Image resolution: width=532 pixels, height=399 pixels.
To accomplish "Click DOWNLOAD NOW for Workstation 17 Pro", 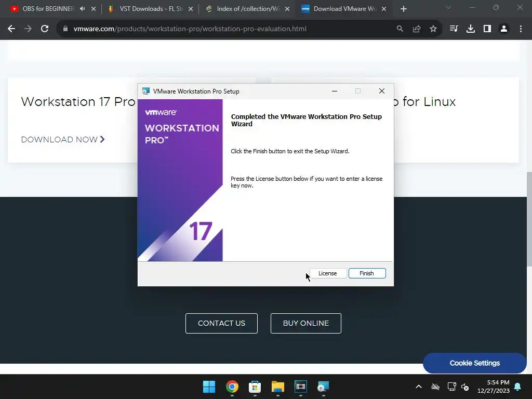I will [x=63, y=139].
